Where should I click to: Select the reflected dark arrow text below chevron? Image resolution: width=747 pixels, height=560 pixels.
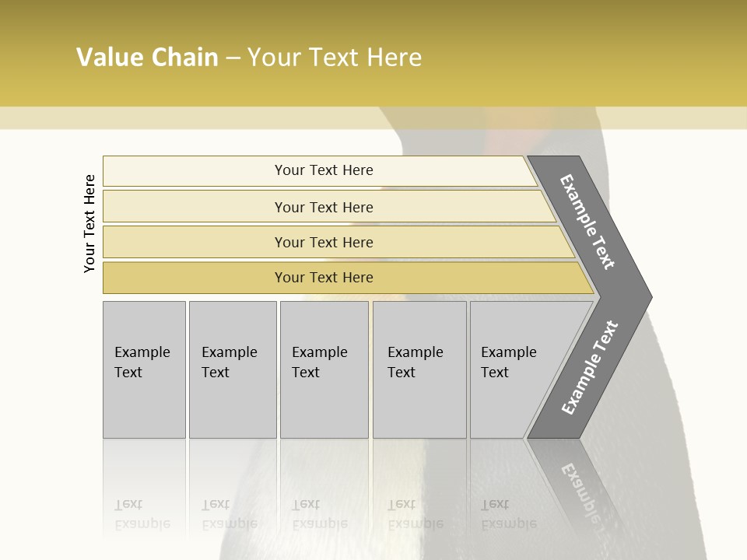pyautogui.click(x=585, y=488)
